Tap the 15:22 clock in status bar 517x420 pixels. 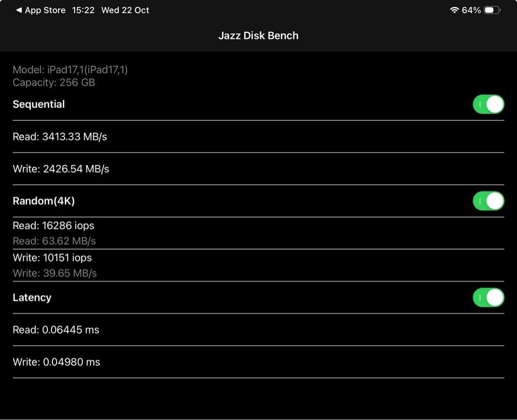(83, 10)
